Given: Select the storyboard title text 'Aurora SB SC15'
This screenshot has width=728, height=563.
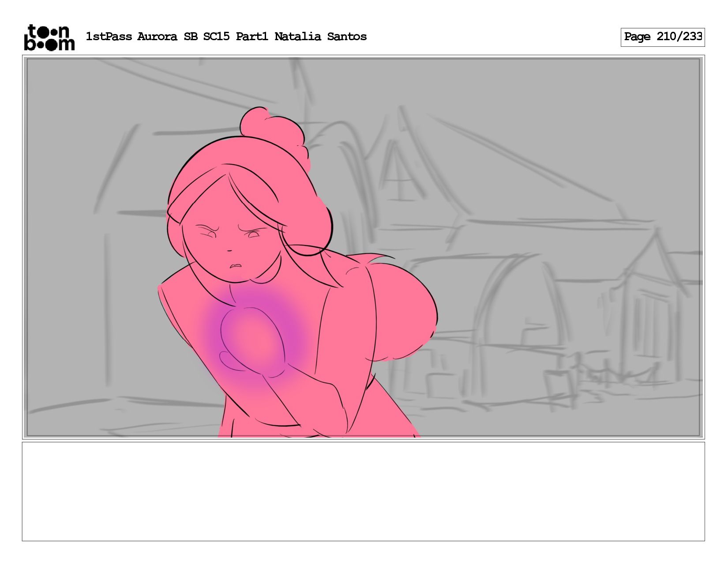Looking at the screenshot, I should click(183, 37).
